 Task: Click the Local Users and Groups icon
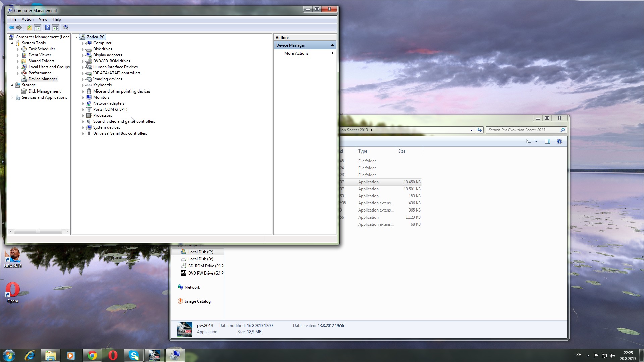24,67
